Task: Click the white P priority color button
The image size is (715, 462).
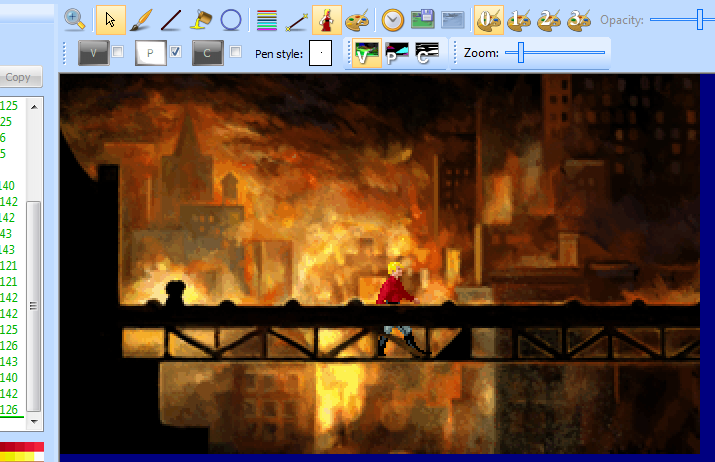Action: [x=150, y=53]
